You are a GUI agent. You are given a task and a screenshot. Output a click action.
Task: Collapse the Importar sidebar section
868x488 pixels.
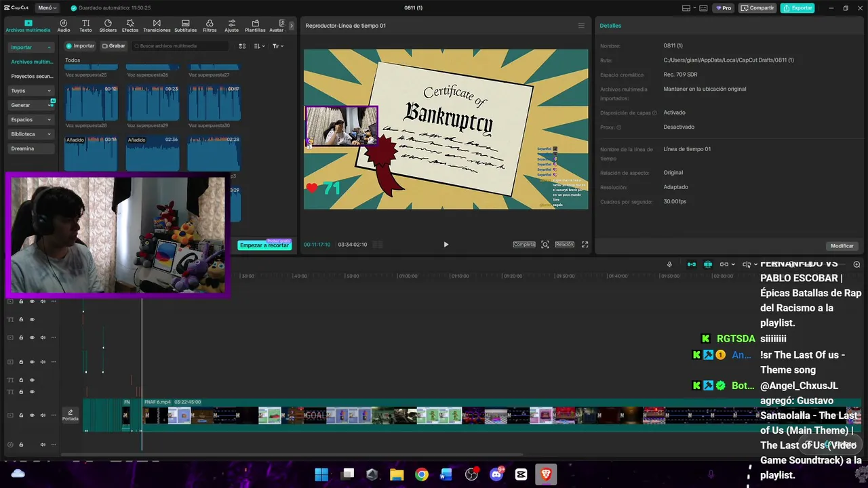[x=31, y=47]
